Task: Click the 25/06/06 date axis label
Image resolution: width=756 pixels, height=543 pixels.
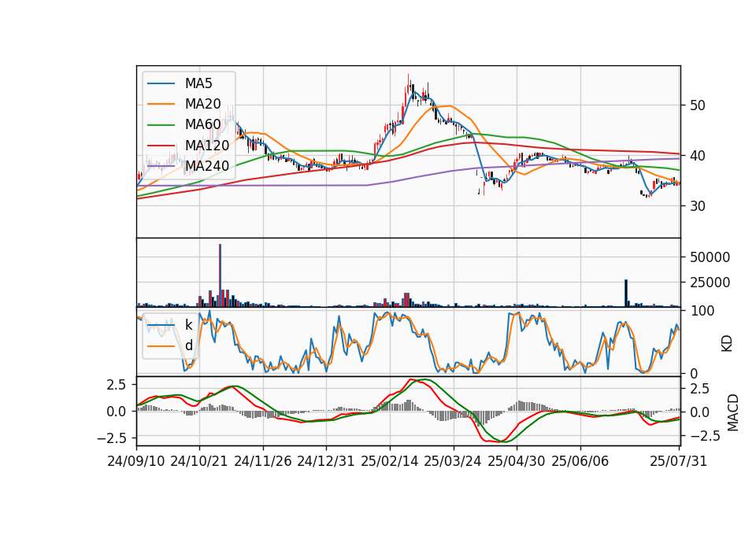Action: click(580, 461)
